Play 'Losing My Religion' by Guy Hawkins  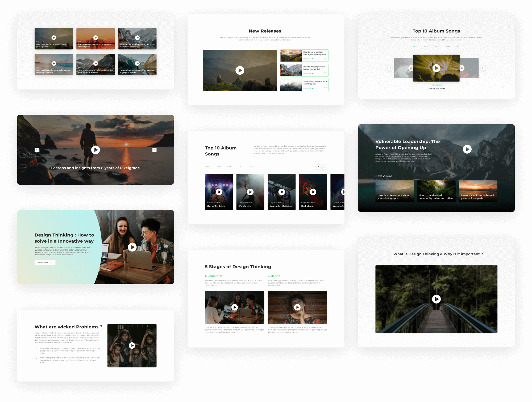point(282,192)
